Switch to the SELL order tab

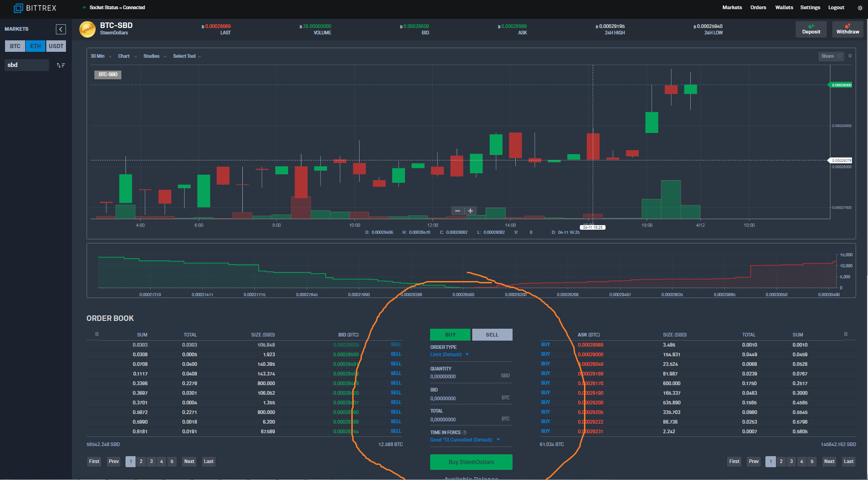(x=492, y=335)
